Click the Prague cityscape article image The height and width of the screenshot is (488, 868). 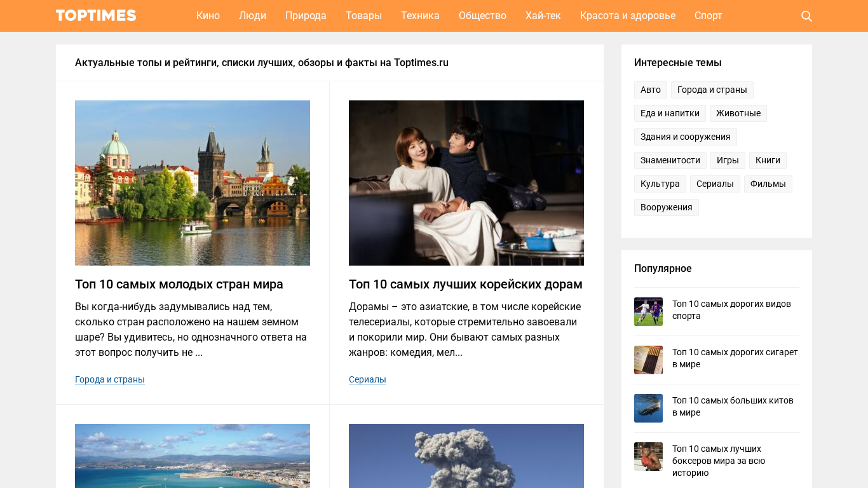tap(193, 183)
